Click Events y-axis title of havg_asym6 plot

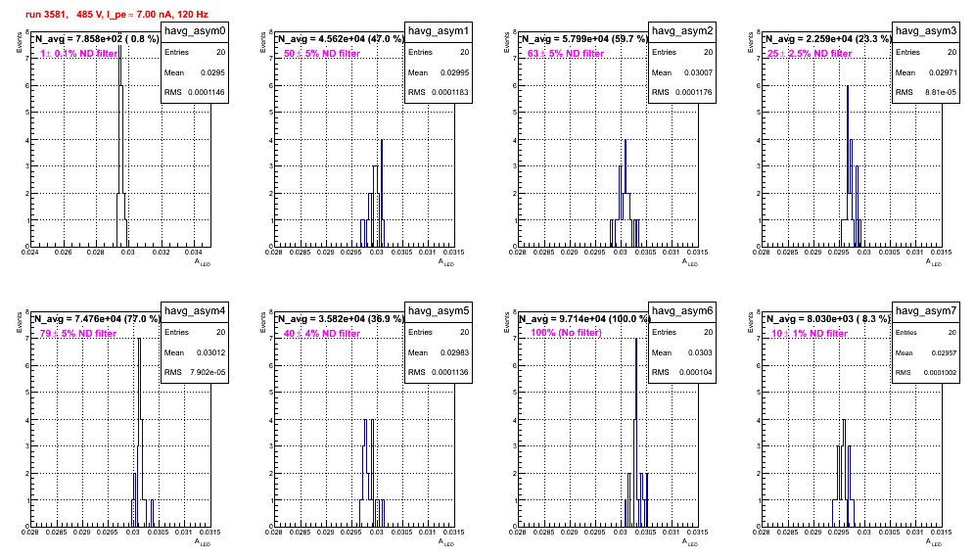click(x=506, y=322)
